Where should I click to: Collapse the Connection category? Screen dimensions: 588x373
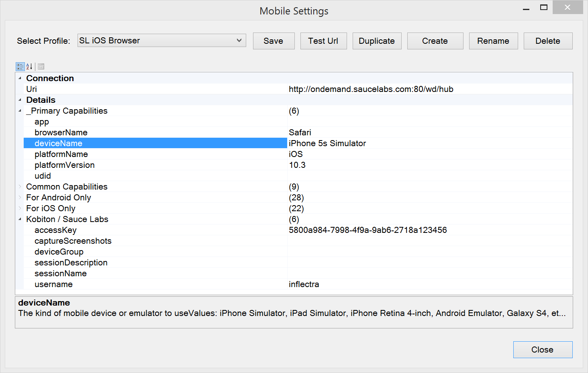[20, 78]
